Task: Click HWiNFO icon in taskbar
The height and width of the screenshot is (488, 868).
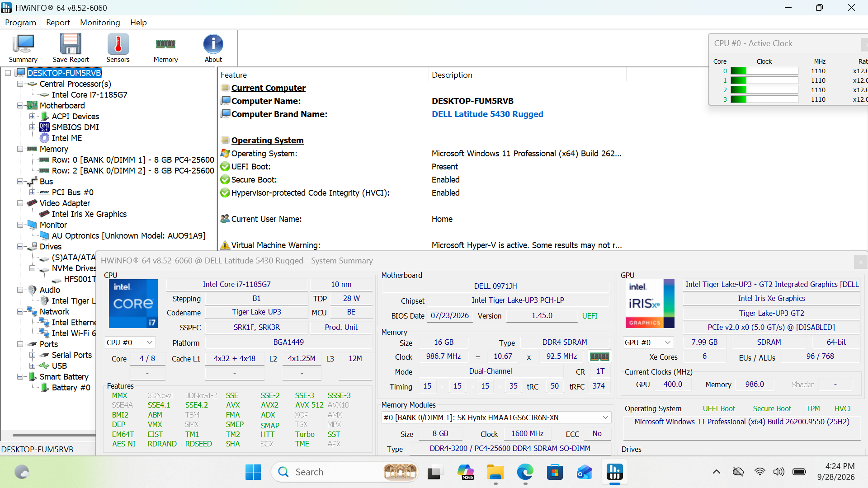Action: 614,472
